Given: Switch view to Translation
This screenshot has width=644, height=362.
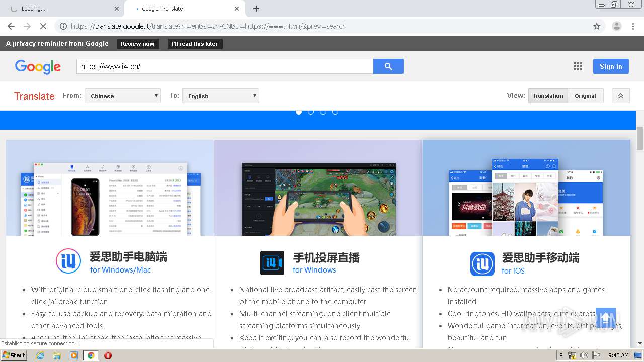Looking at the screenshot, I should (548, 96).
